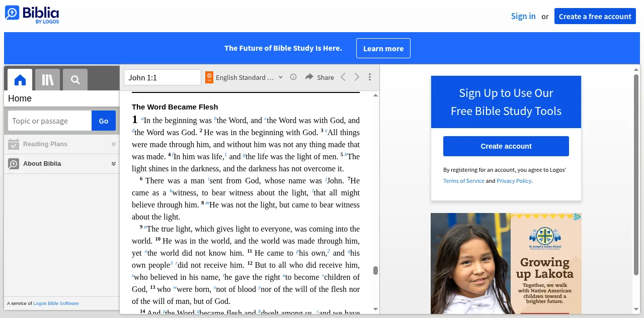Viewport: 644px width, 318px height.
Task: Open the Privacy Policy link
Action: [x=514, y=181]
